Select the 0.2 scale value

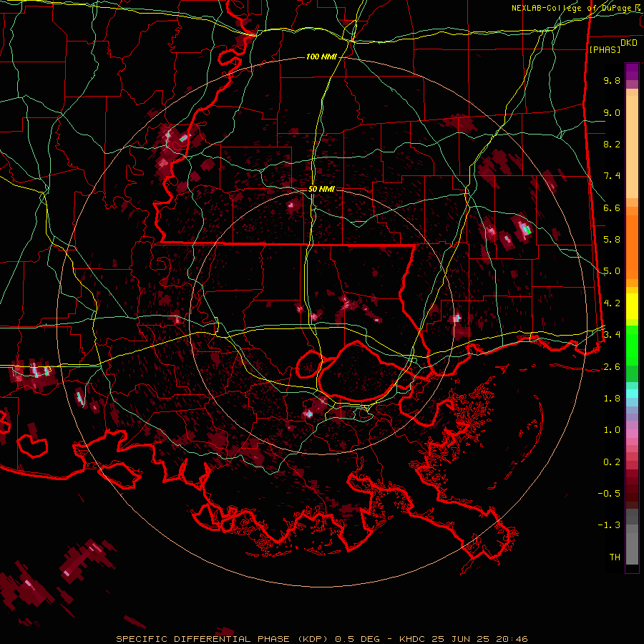(x=612, y=462)
